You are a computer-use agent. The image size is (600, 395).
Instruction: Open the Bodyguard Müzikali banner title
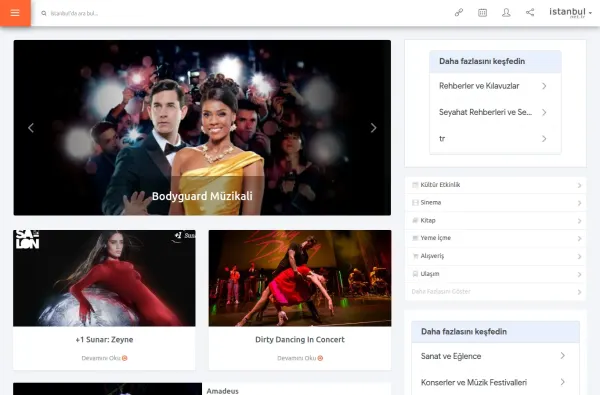(x=202, y=196)
